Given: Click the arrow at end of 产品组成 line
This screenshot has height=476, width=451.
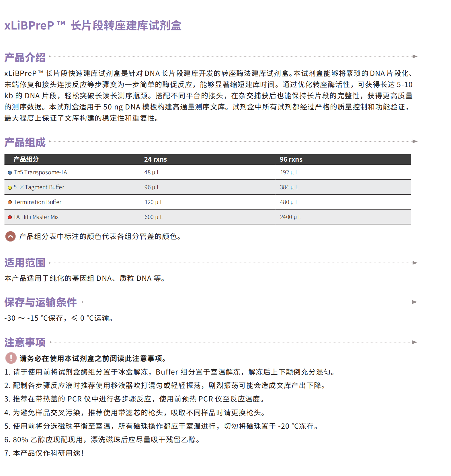Looking at the screenshot, I should [x=415, y=141].
